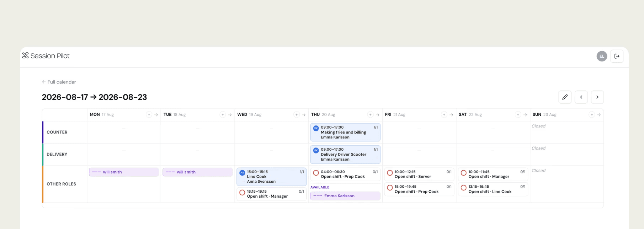Open the EL user avatar
Viewport: 644px width, 229px height.
point(602,56)
